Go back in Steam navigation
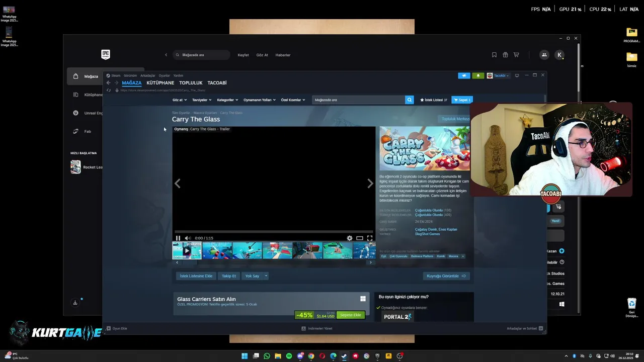This screenshot has width=644, height=362. tap(108, 83)
